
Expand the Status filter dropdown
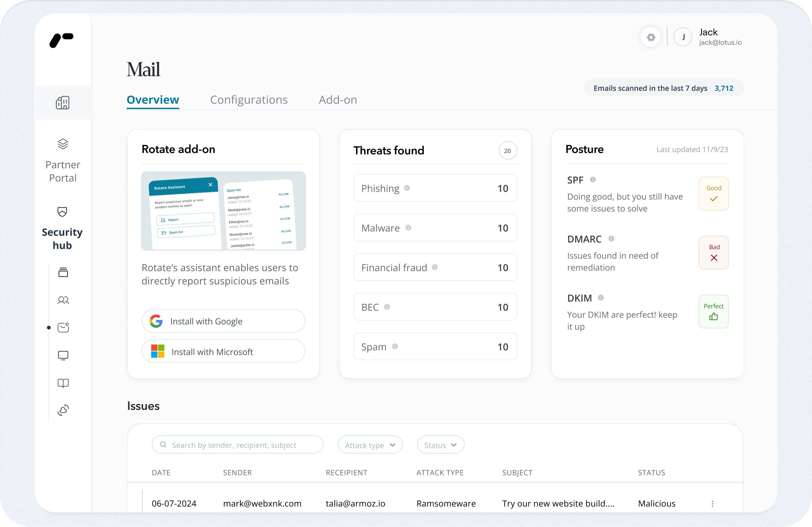[440, 445]
